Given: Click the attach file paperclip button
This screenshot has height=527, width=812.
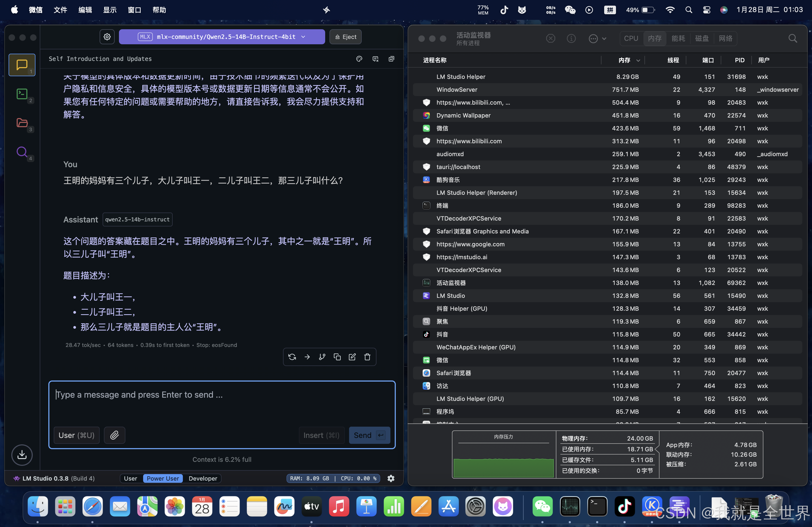Looking at the screenshot, I should pyautogui.click(x=114, y=435).
